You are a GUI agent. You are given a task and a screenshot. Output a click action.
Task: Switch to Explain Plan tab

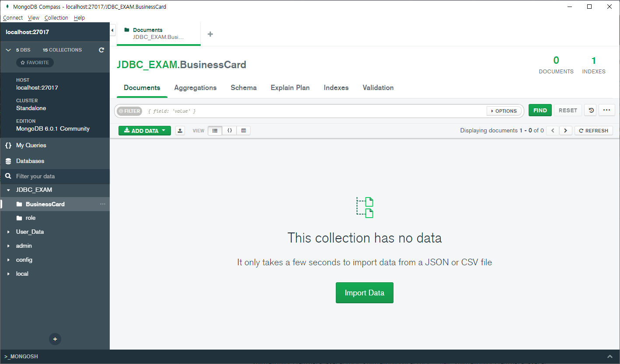pos(290,88)
